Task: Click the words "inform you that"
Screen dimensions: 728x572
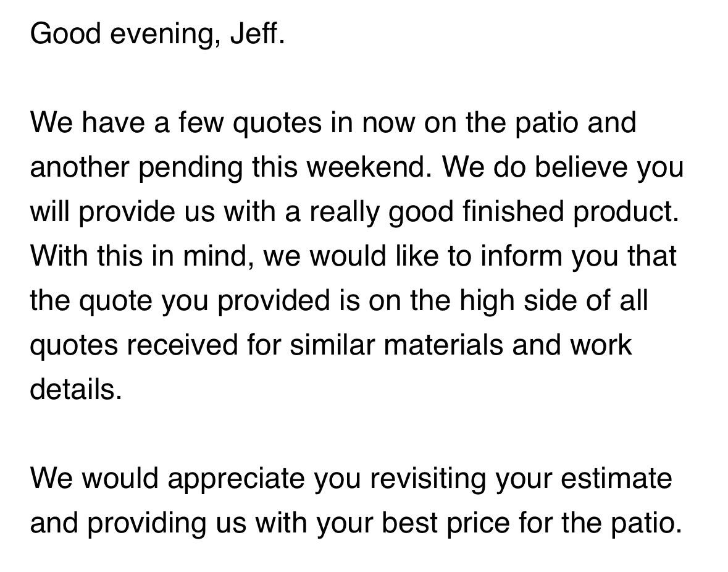Action: tap(578, 256)
